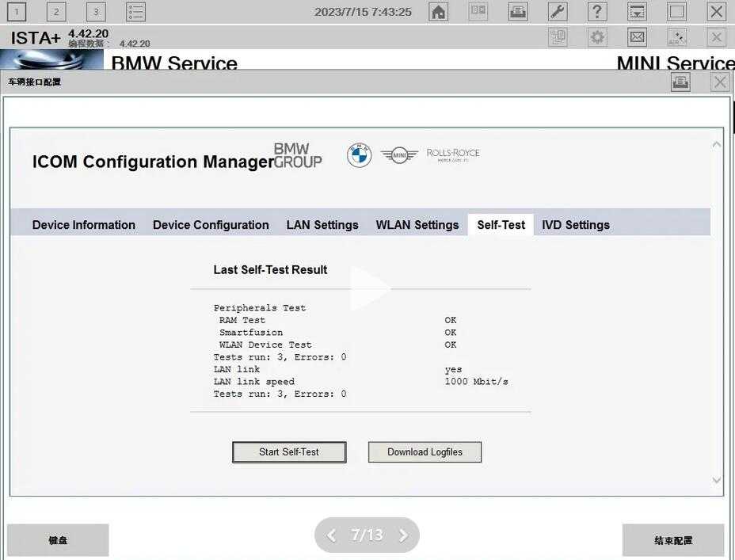
Task: Click the "编程数据" version label
Action: 89,44
